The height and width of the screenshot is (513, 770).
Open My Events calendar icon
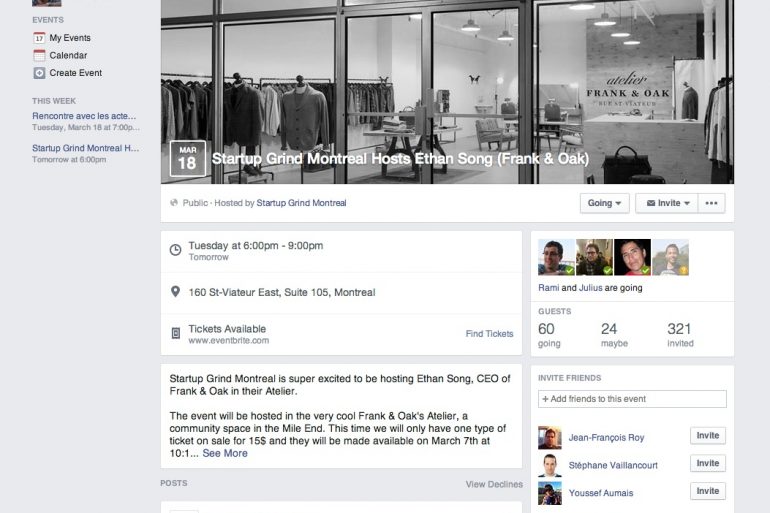coord(39,38)
